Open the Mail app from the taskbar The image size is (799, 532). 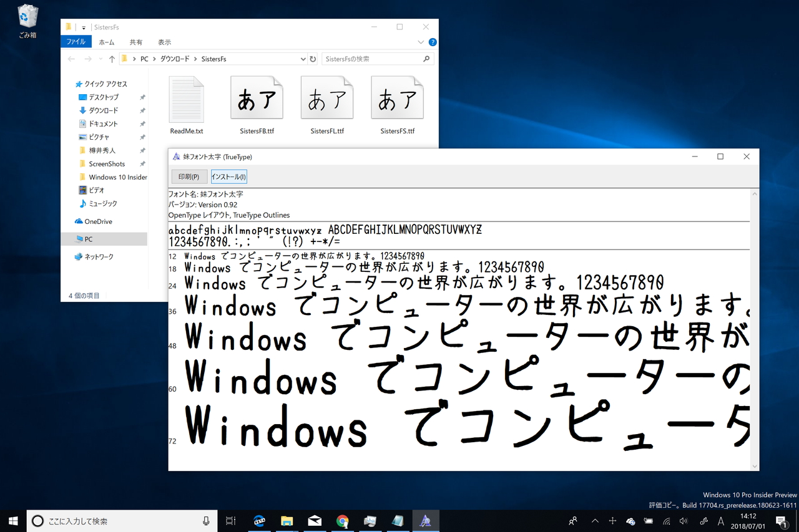[315, 521]
